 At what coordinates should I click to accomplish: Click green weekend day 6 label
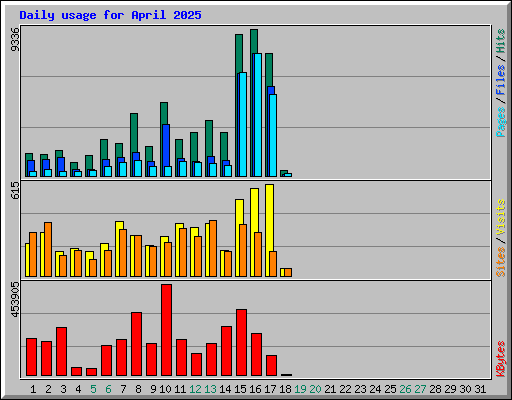pos(108,389)
